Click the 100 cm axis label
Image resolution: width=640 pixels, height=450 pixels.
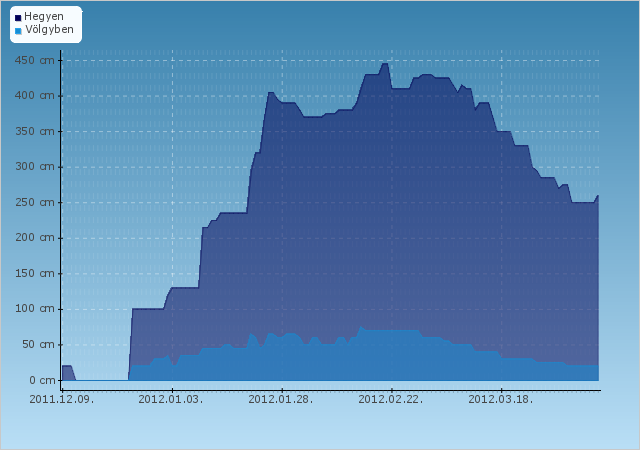[35, 309]
